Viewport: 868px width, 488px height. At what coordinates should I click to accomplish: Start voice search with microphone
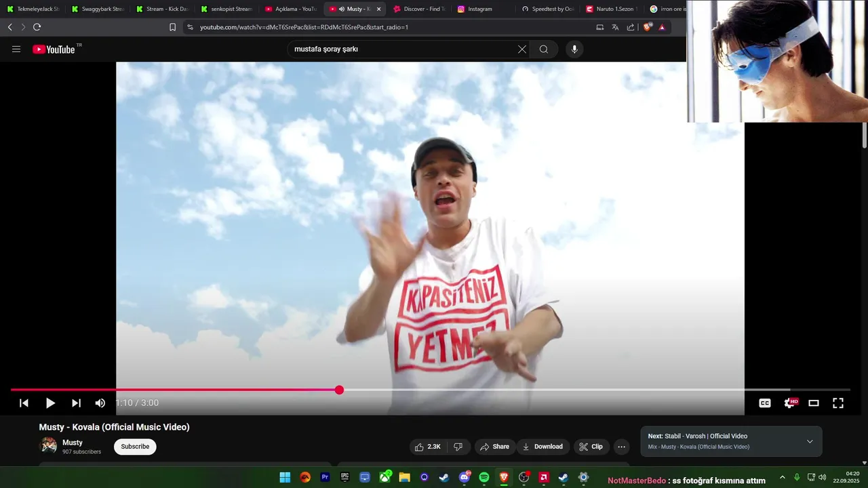click(574, 49)
